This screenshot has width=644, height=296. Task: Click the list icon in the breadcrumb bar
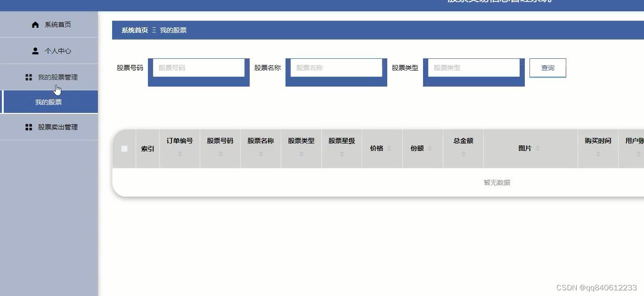pos(153,30)
